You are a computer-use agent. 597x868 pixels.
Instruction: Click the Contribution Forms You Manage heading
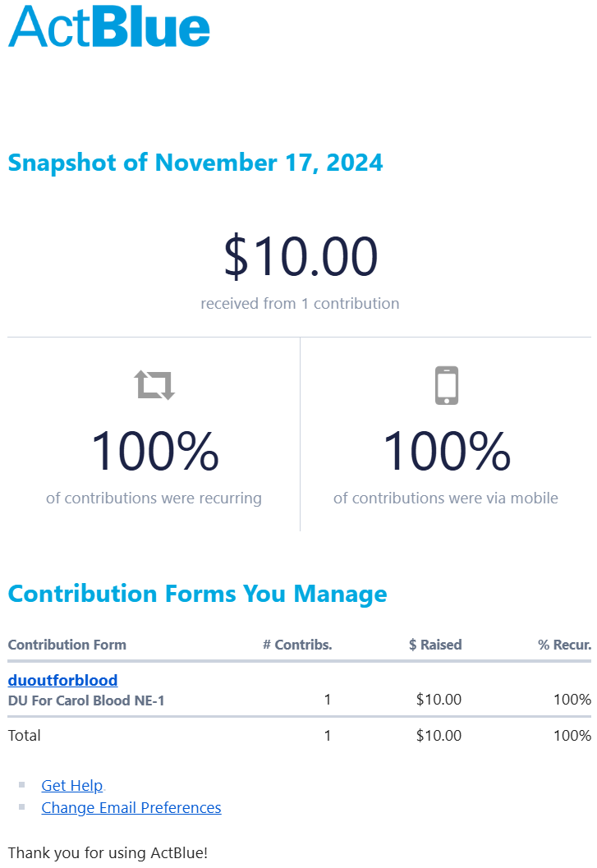tap(197, 594)
